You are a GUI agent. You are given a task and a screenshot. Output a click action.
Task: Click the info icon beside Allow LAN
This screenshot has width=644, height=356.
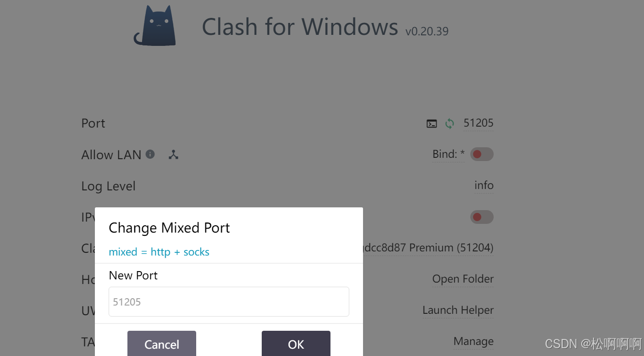coord(150,154)
